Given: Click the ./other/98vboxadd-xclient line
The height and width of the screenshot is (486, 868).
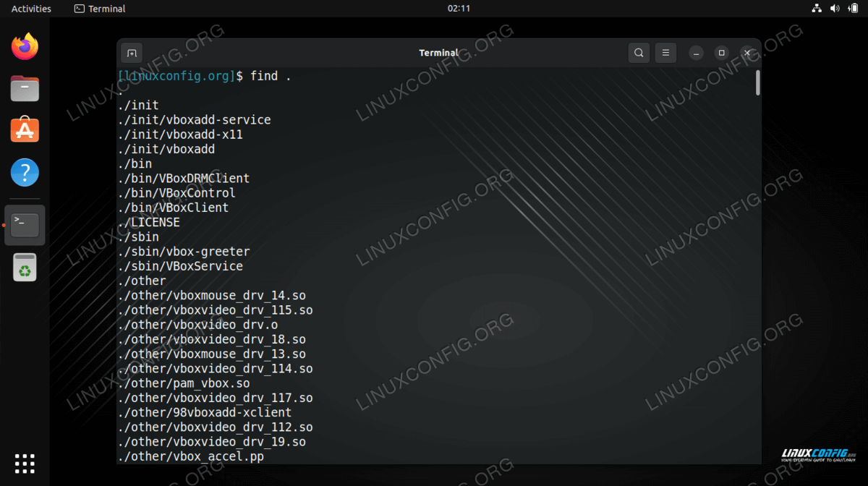Looking at the screenshot, I should click(205, 413).
